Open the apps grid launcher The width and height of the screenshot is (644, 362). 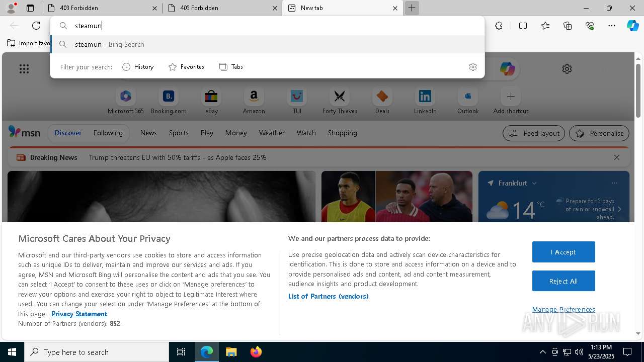[x=24, y=69]
